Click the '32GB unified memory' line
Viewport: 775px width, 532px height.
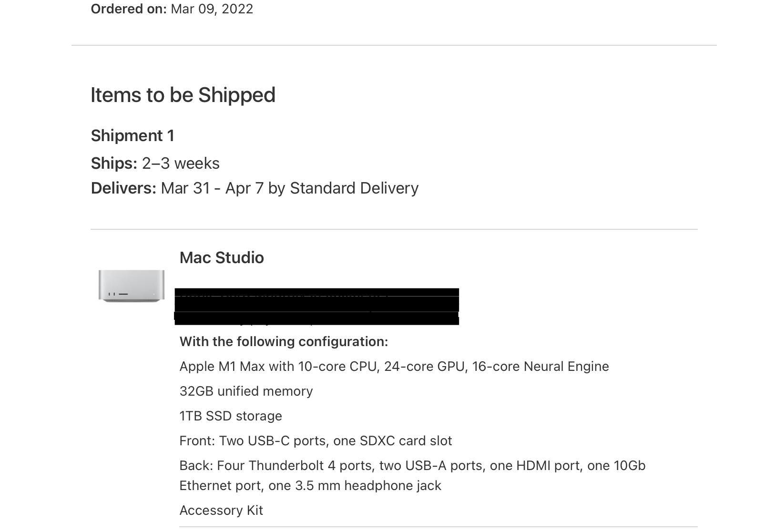[246, 391]
